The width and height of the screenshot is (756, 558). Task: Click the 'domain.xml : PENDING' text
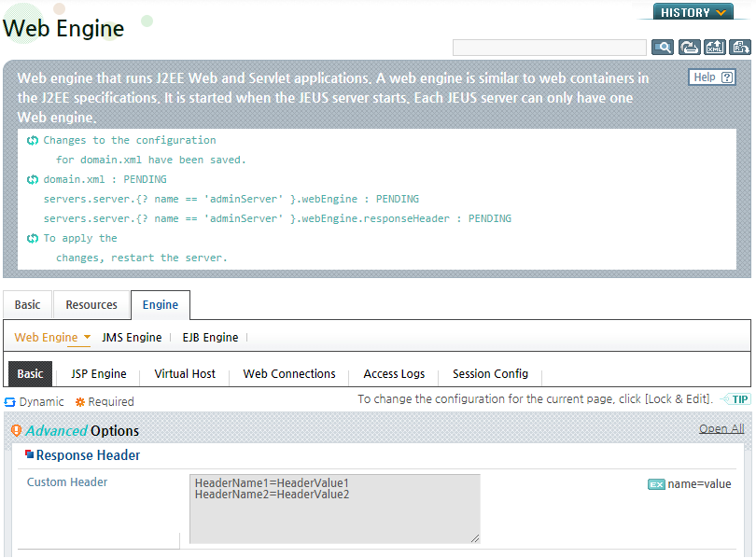[105, 179]
